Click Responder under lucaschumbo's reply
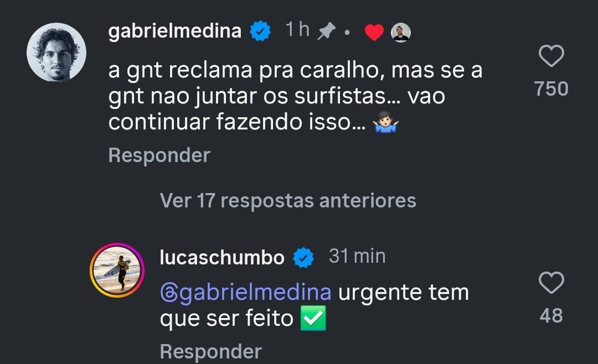 tap(210, 351)
